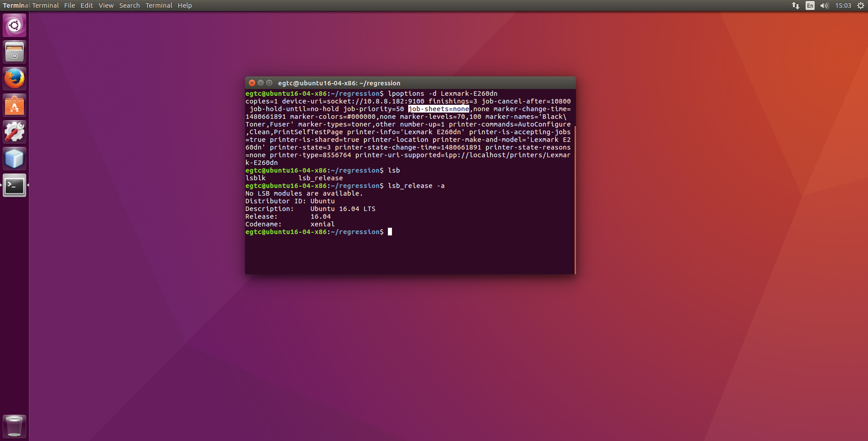The width and height of the screenshot is (868, 441).
Task: Open the Ubuntu Dash search launcher
Action: point(14,25)
